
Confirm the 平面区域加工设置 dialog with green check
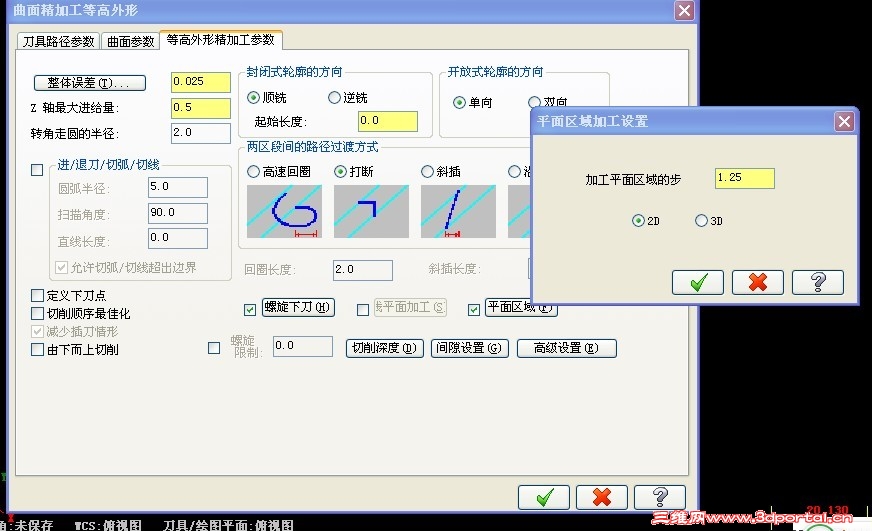697,282
